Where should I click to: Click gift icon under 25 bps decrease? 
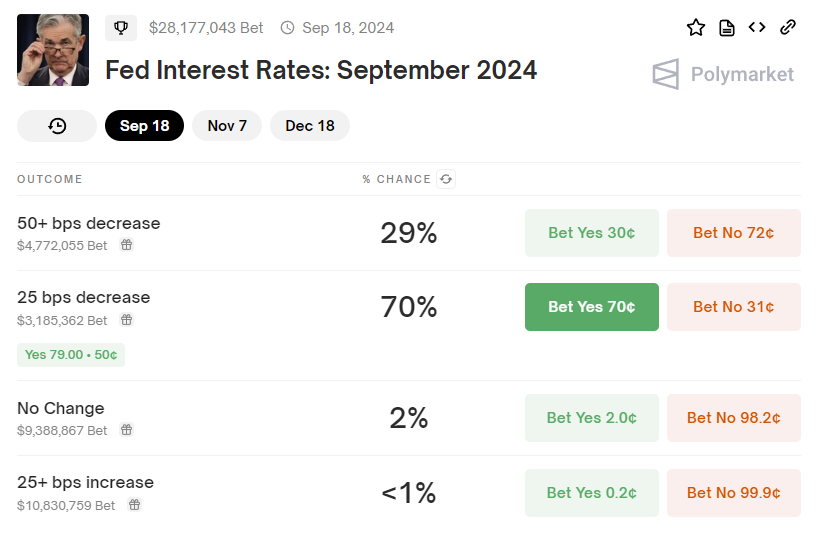point(127,320)
